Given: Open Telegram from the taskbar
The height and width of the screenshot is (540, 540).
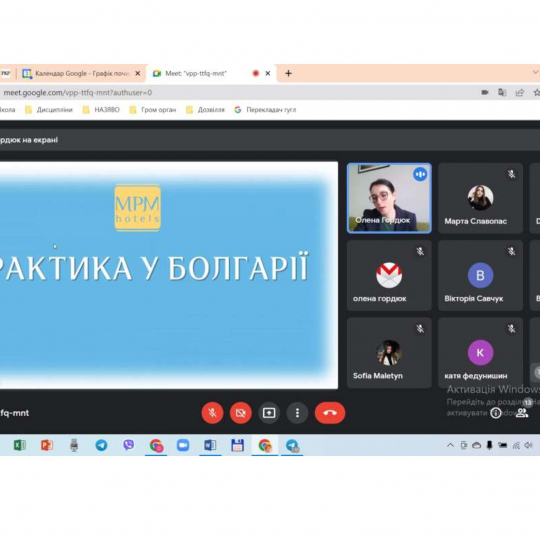Looking at the screenshot, I should pos(101,445).
